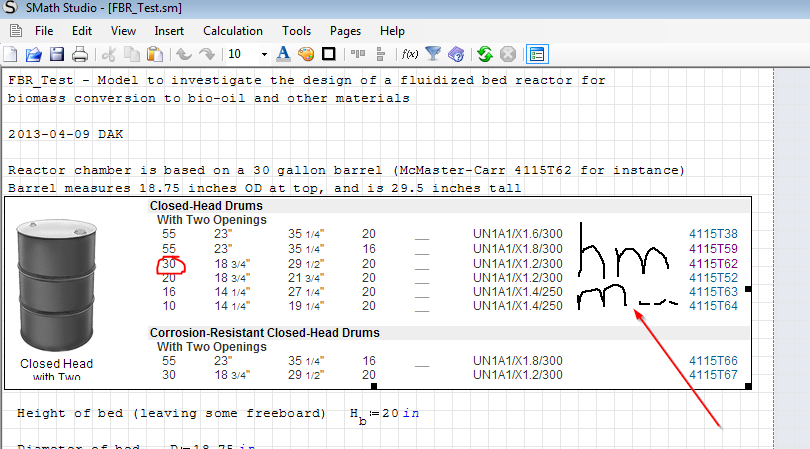Open the background color palette
The height and width of the screenshot is (449, 810).
pos(306,54)
